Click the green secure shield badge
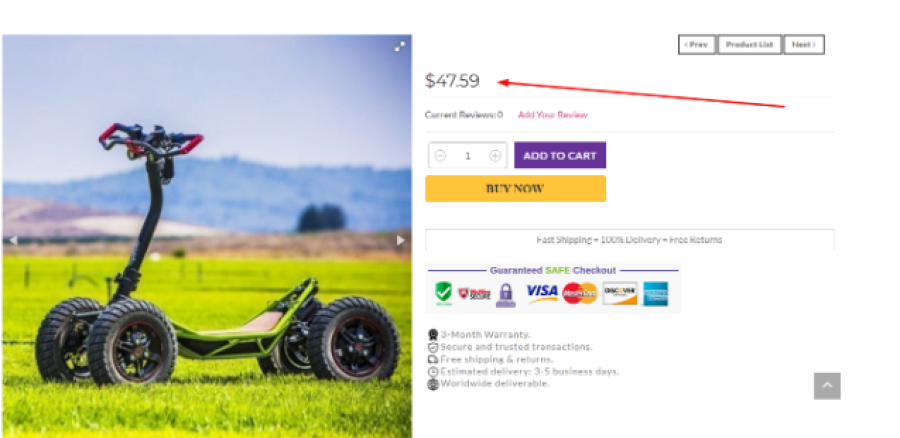The height and width of the screenshot is (438, 900). point(443,292)
